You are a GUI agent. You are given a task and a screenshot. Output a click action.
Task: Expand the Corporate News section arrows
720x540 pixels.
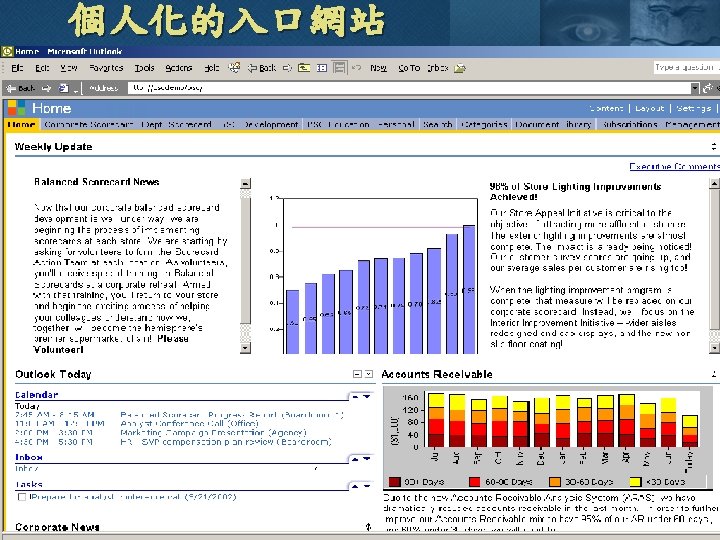[x=368, y=527]
